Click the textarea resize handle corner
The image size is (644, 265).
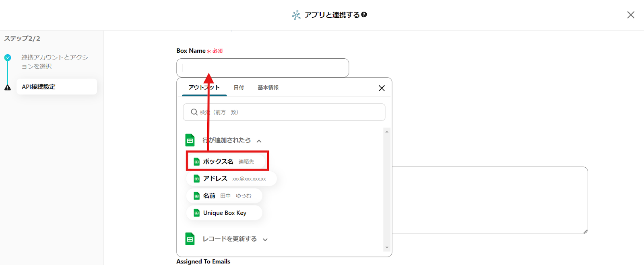tap(585, 231)
